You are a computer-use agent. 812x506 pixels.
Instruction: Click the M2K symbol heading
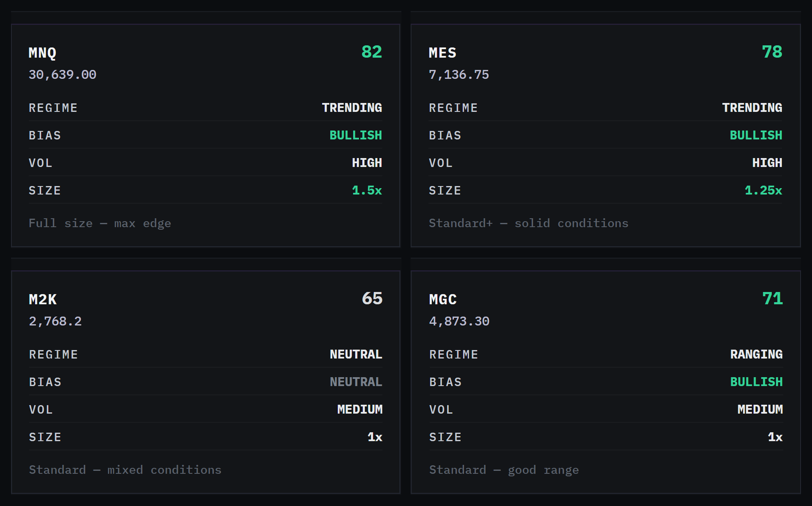43,300
